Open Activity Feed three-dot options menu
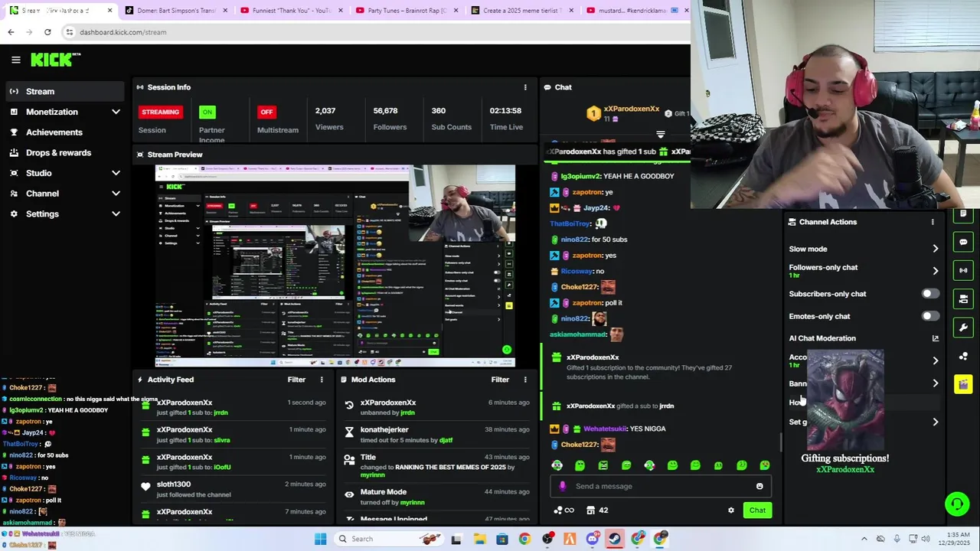The height and width of the screenshot is (551, 980). point(322,380)
